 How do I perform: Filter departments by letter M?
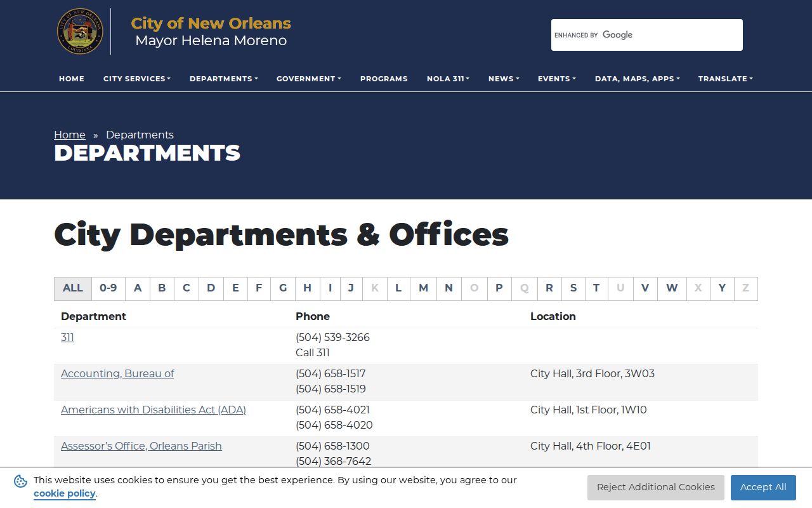[423, 288]
